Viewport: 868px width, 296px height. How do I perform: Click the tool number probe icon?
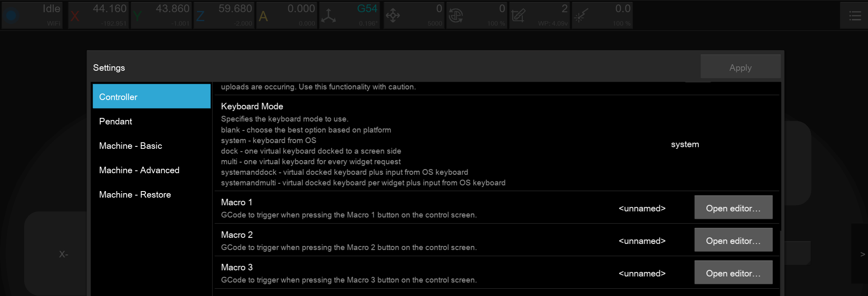click(x=518, y=16)
